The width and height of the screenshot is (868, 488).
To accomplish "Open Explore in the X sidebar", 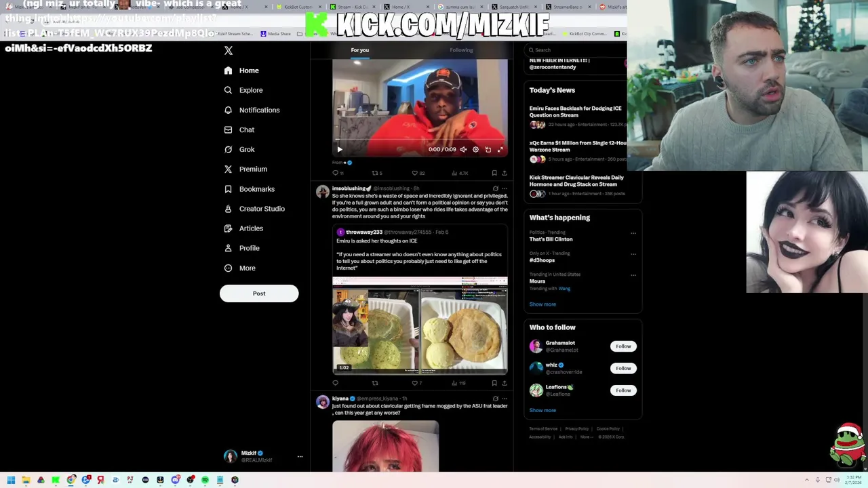I will [x=243, y=90].
